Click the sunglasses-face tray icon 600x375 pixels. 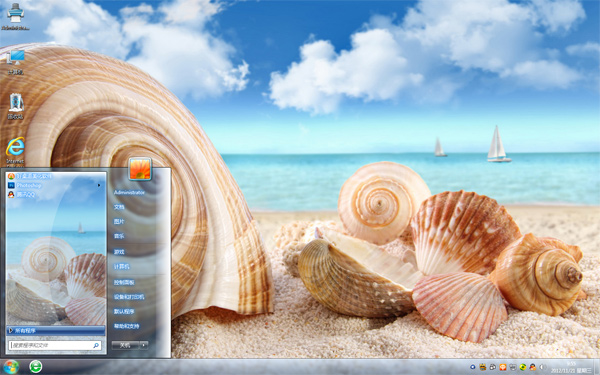click(x=483, y=367)
